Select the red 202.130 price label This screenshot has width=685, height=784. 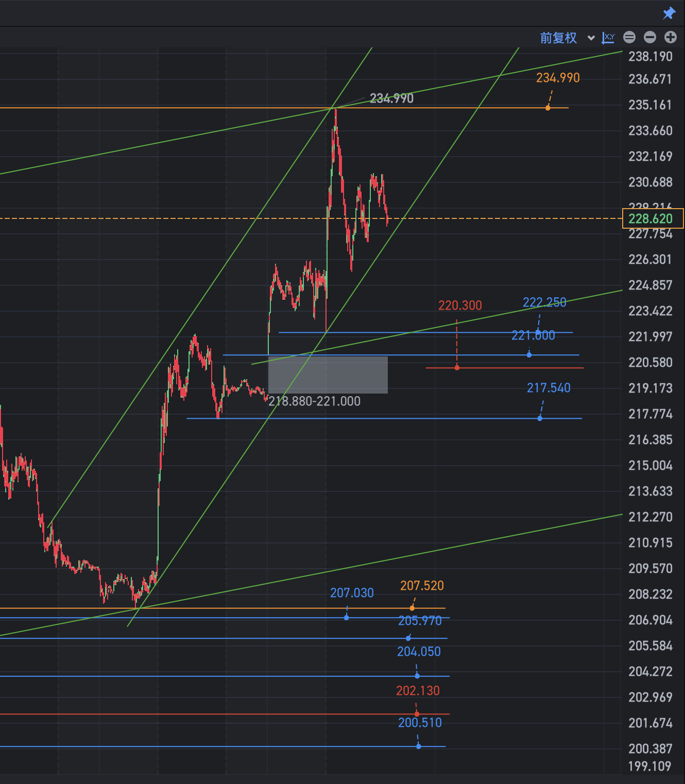pos(418,691)
